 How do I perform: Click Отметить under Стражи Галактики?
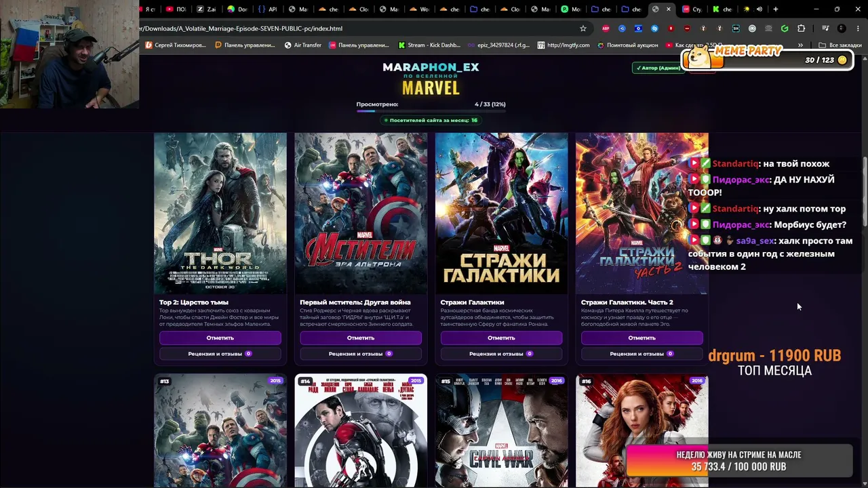pos(501,338)
